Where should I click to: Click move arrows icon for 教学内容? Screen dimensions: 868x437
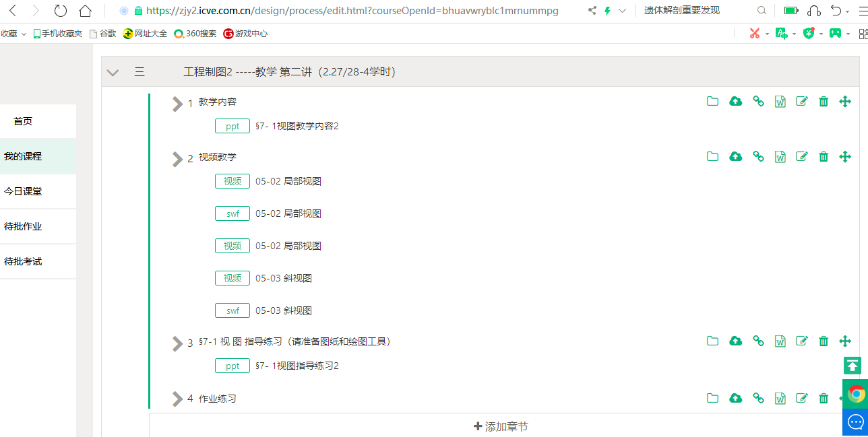pyautogui.click(x=845, y=102)
